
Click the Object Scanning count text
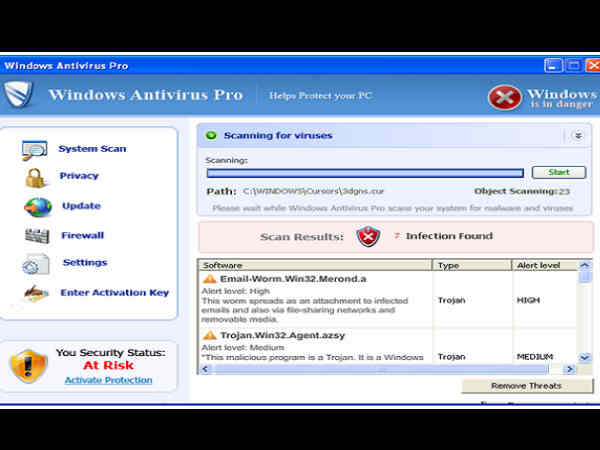pyautogui.click(x=522, y=191)
